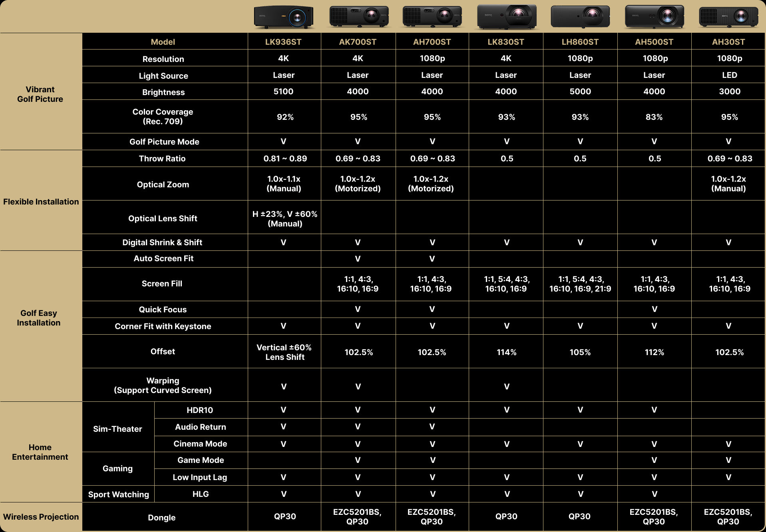Screen dimensions: 766x532
Task: Click the Home Entertainment section label
Action: tap(40, 452)
